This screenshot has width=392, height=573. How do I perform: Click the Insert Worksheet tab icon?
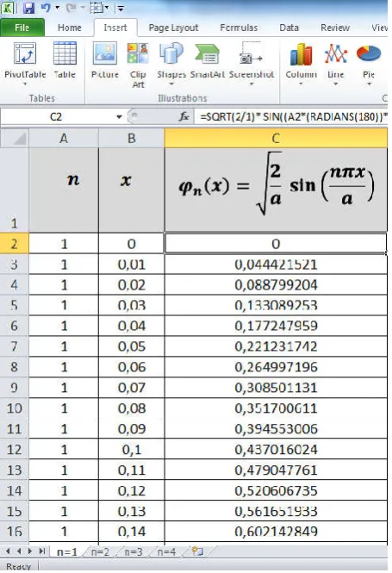click(x=197, y=551)
